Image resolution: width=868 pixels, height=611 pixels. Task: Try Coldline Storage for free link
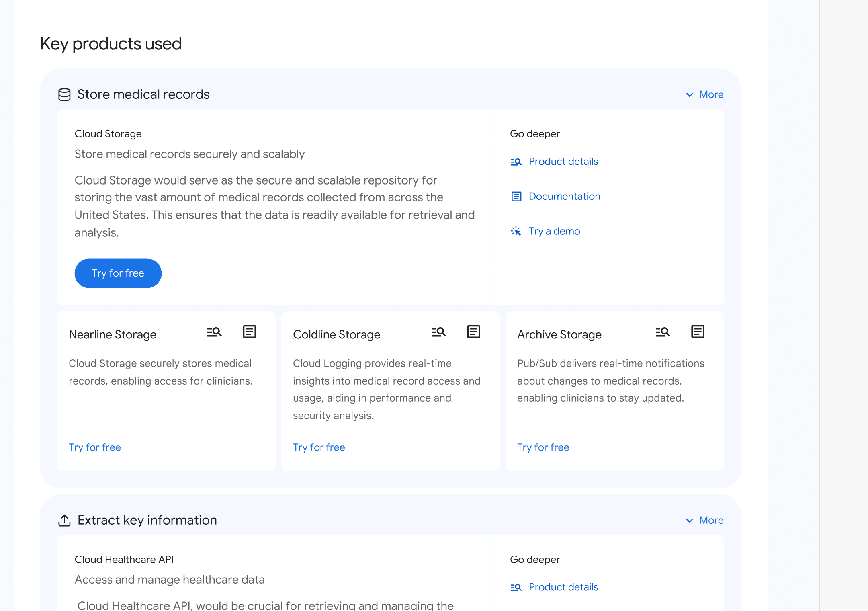click(x=319, y=447)
